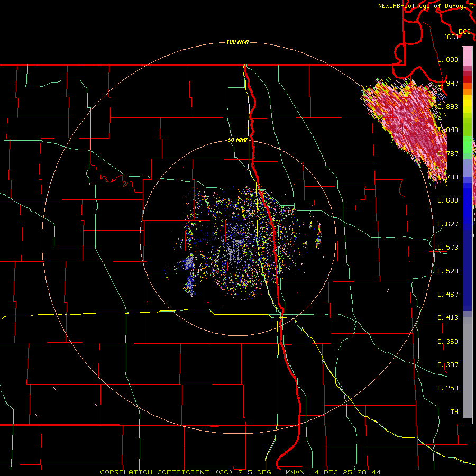Image resolution: width=476 pixels, height=476 pixels.
Task: Select the 0.520 legend value
Action: coord(448,271)
